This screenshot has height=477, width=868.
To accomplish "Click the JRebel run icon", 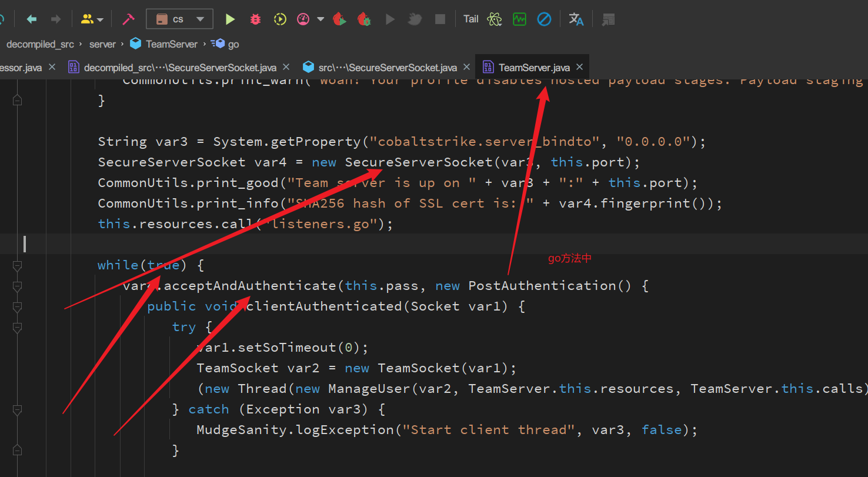I will (339, 19).
